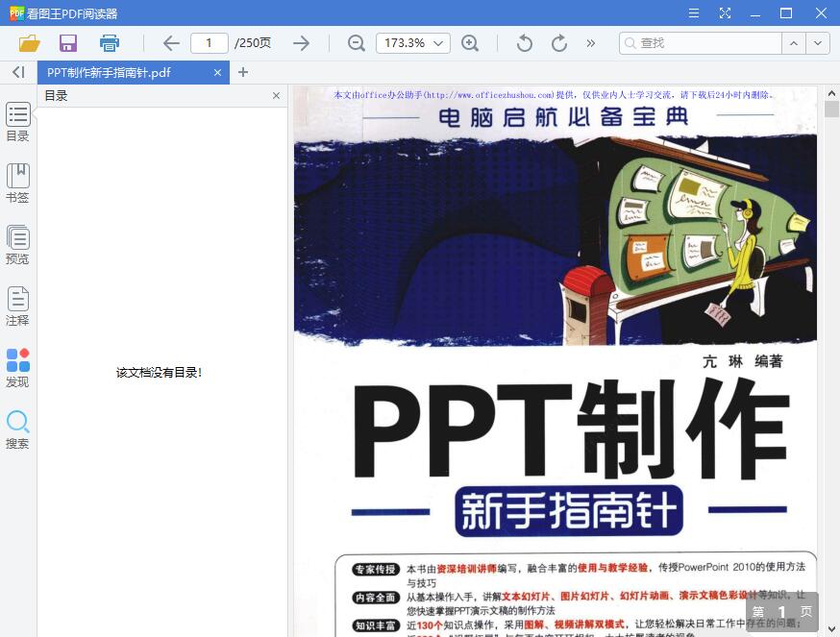The image size is (840, 637).
Task: Close the 目录 panel
Action: 276,95
